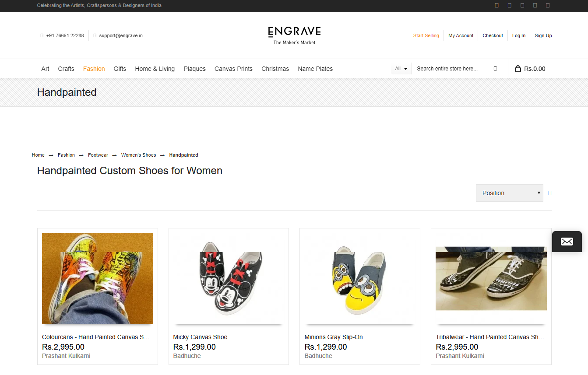588x375 pixels.
Task: Go to Fashion in breadcrumb
Action: [x=66, y=155]
